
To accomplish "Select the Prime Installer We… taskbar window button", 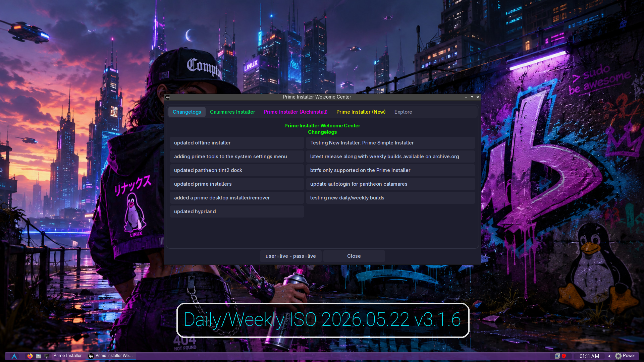I will coord(111,356).
